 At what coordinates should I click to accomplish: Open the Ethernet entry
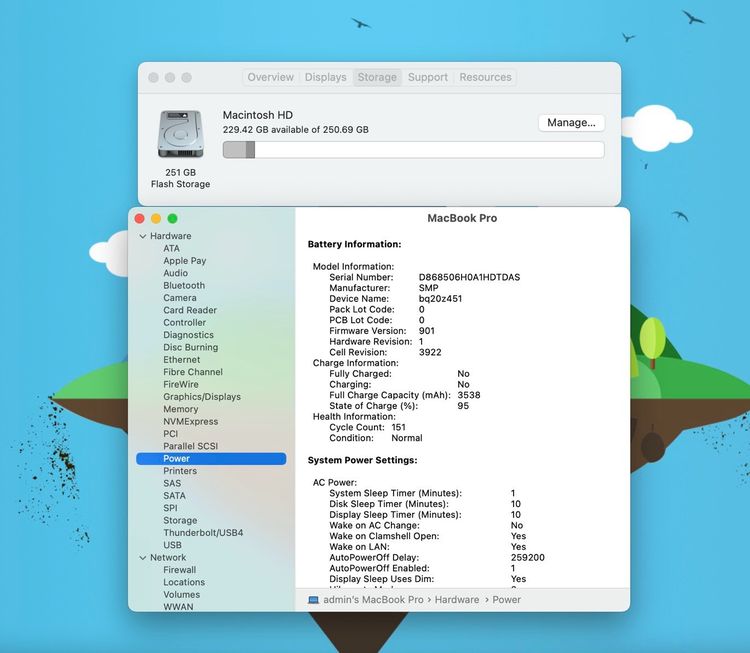pyautogui.click(x=182, y=360)
